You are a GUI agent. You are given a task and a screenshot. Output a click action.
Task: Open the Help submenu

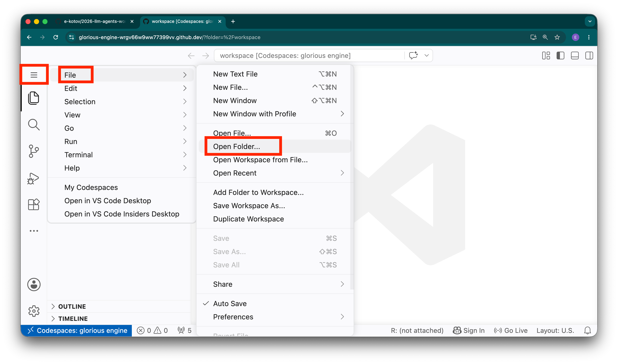point(122,168)
